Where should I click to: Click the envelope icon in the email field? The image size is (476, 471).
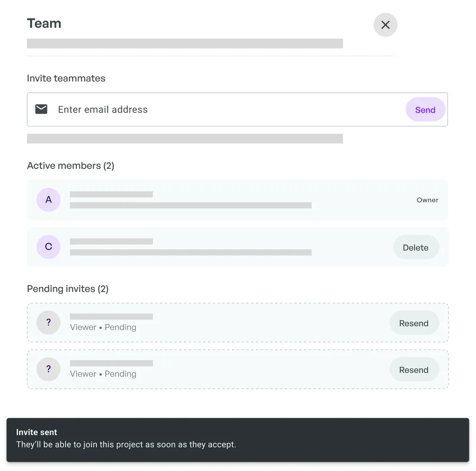coord(41,109)
